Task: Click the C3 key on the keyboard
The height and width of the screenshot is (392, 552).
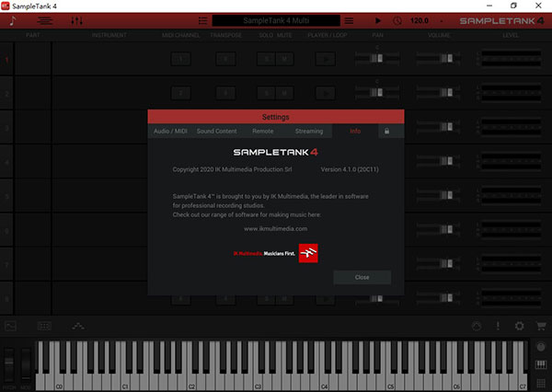Action: tap(258, 383)
